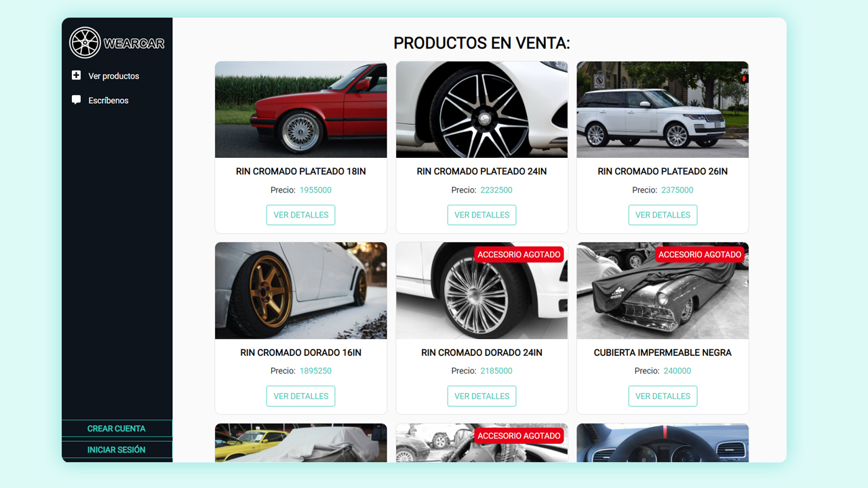This screenshot has height=488, width=868.
Task: View details of Rin Cromado Plateado 26IN
Action: tap(663, 215)
